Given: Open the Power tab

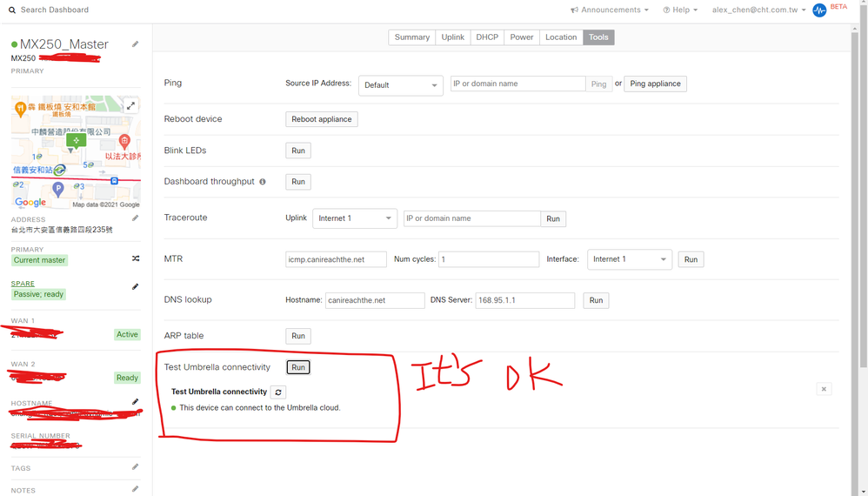Looking at the screenshot, I should pos(522,37).
